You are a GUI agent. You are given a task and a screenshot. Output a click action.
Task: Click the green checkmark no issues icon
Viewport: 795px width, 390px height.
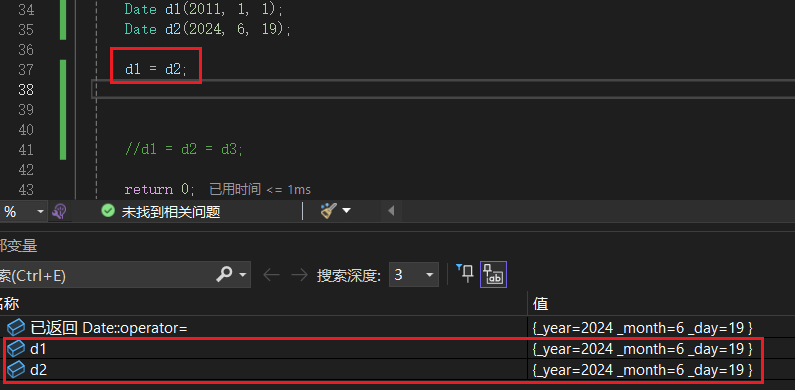click(x=108, y=210)
